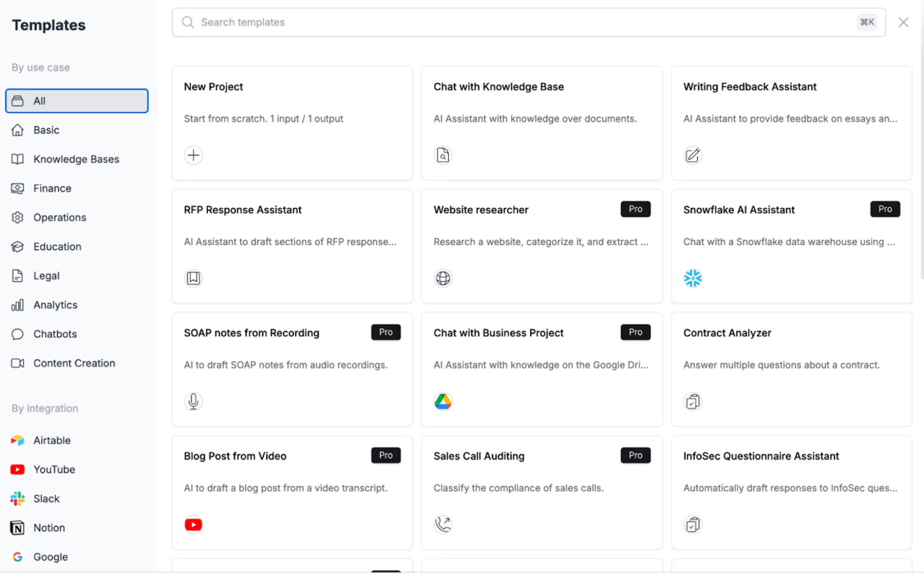
Task: Click the globe icon on Website researcher card
Action: [x=442, y=278]
